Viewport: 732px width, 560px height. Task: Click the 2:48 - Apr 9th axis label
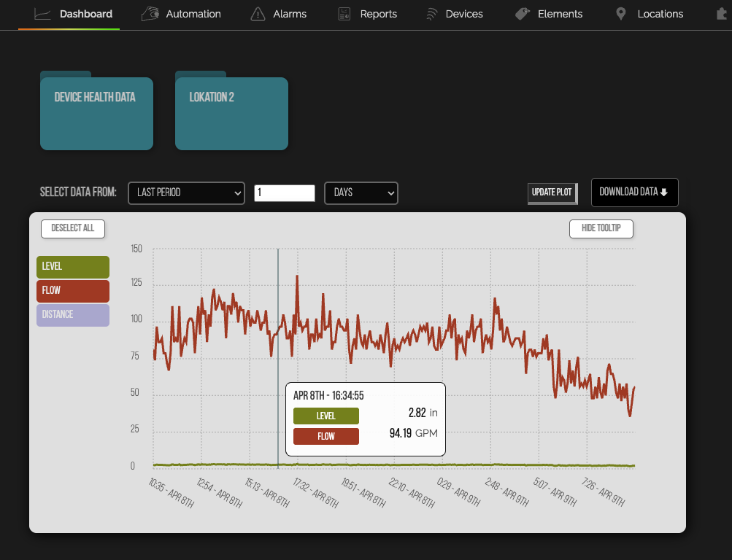507,491
